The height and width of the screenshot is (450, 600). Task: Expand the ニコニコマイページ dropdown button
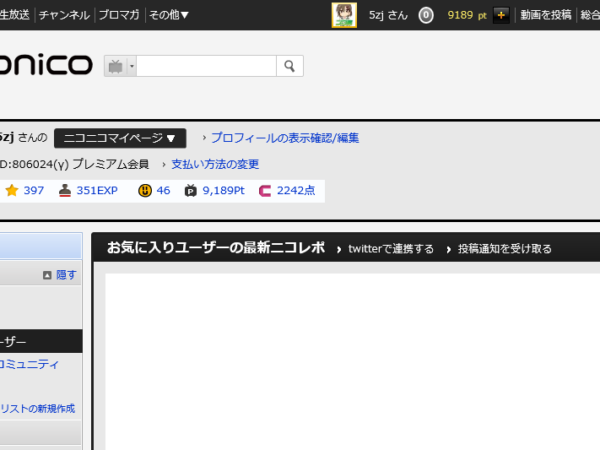(120, 138)
